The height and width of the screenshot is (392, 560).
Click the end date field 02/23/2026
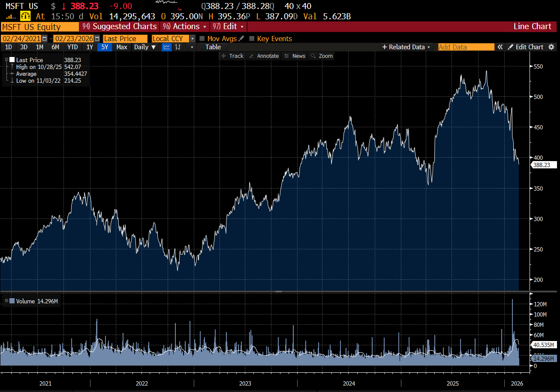click(x=74, y=39)
